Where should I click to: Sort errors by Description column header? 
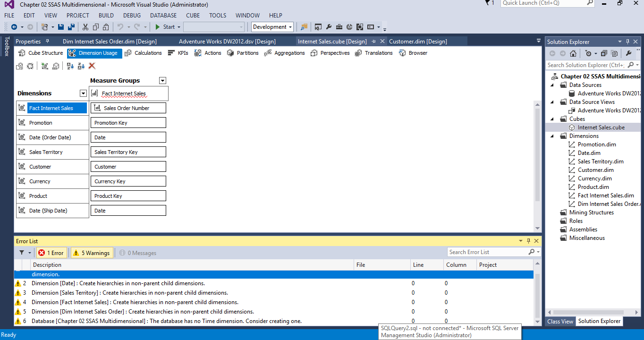click(x=192, y=265)
